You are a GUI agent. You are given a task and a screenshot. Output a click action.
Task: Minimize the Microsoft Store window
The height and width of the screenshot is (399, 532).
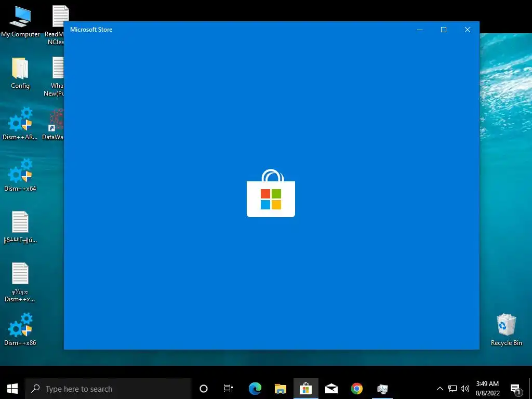point(420,30)
